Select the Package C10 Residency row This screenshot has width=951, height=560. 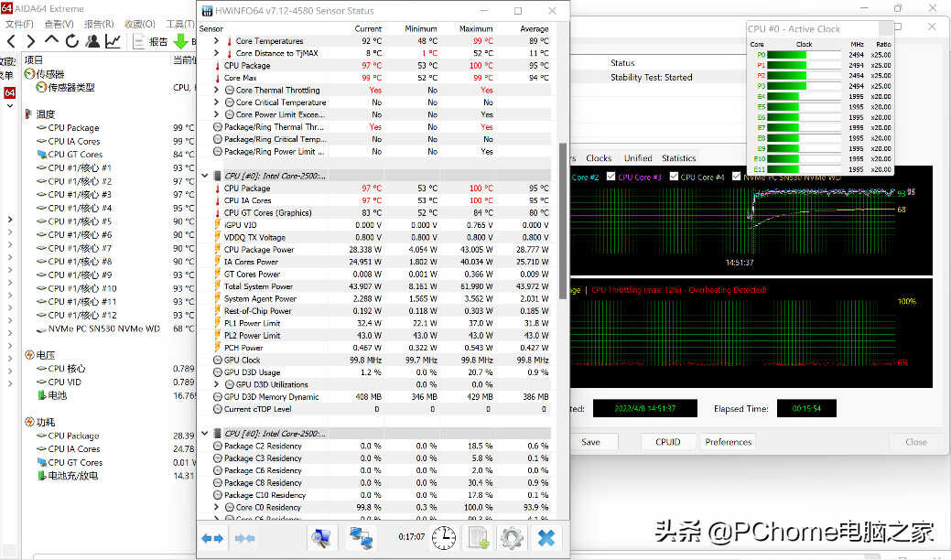click(381, 495)
